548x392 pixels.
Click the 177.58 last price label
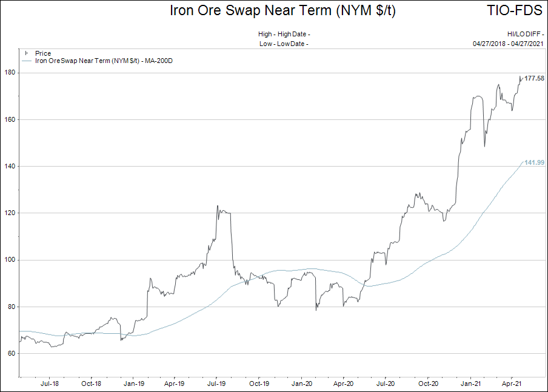pyautogui.click(x=534, y=78)
